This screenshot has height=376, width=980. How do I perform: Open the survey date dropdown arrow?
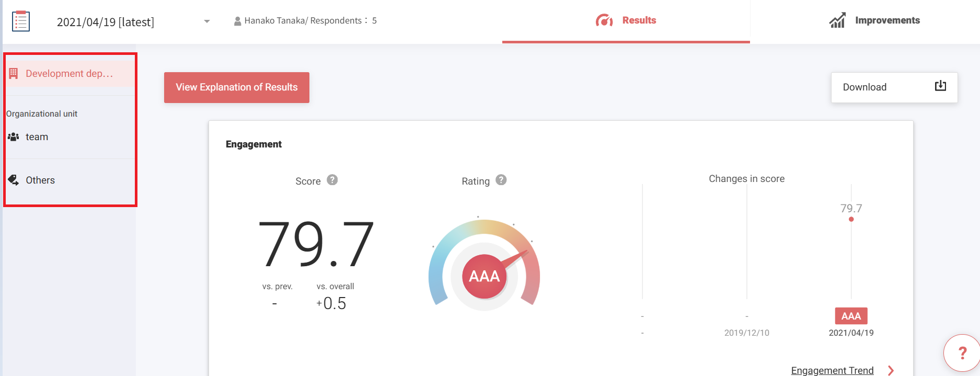tap(207, 21)
